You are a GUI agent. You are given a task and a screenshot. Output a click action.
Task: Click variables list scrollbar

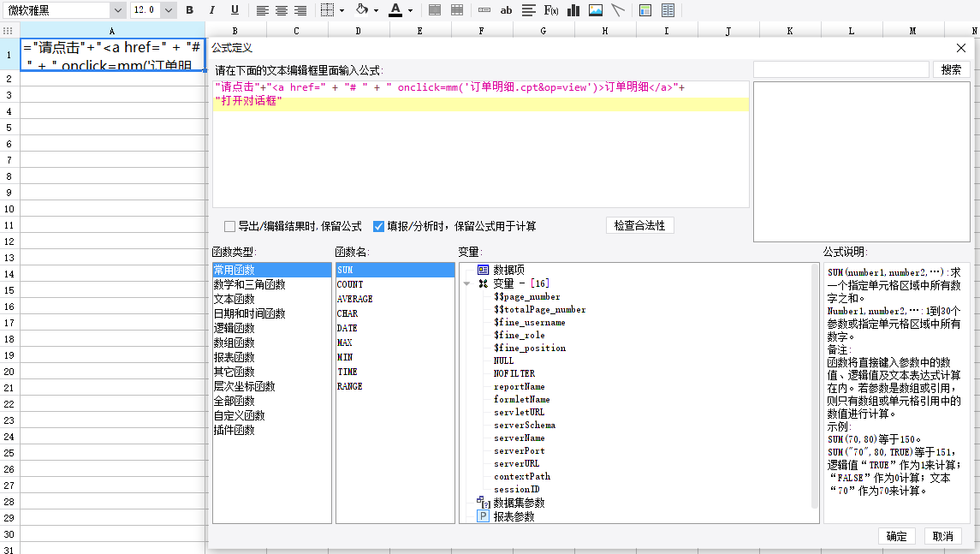coord(815,386)
